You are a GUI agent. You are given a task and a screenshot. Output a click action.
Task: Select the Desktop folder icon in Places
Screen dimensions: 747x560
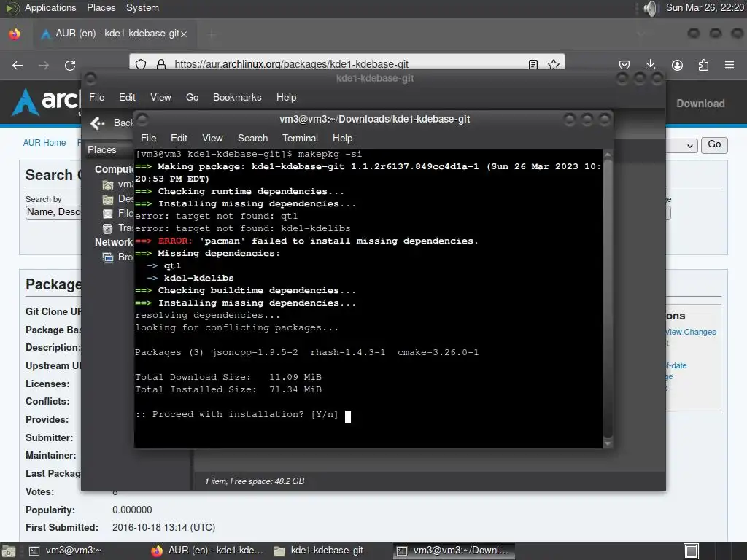(x=108, y=199)
